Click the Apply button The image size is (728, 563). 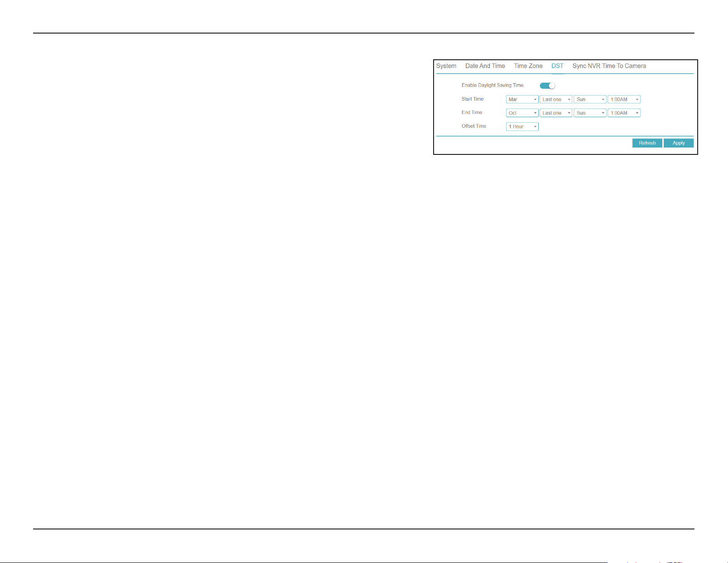point(678,143)
